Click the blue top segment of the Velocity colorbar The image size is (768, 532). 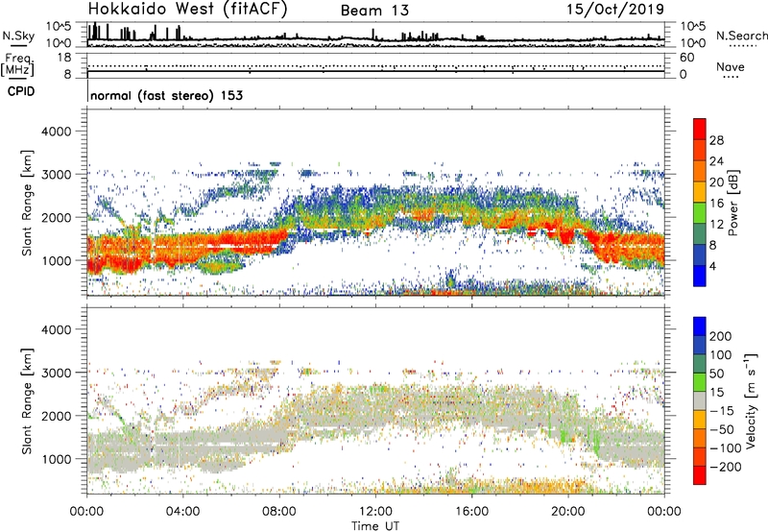pos(700,326)
